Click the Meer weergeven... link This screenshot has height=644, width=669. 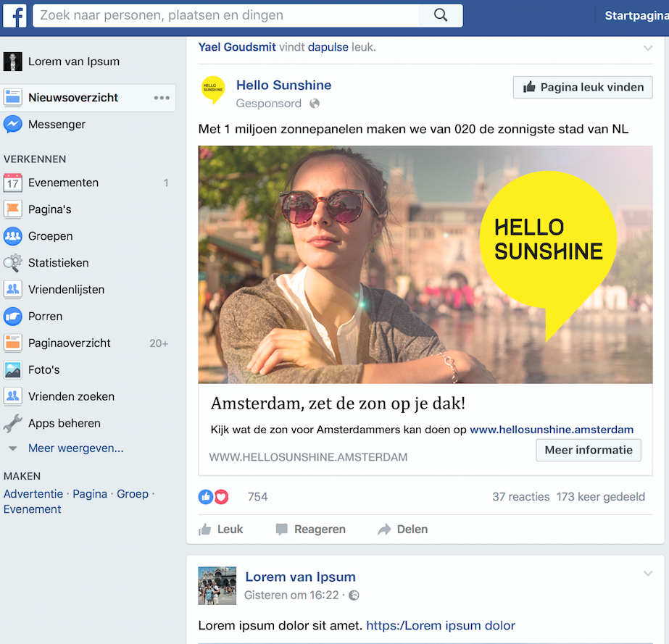tap(76, 448)
